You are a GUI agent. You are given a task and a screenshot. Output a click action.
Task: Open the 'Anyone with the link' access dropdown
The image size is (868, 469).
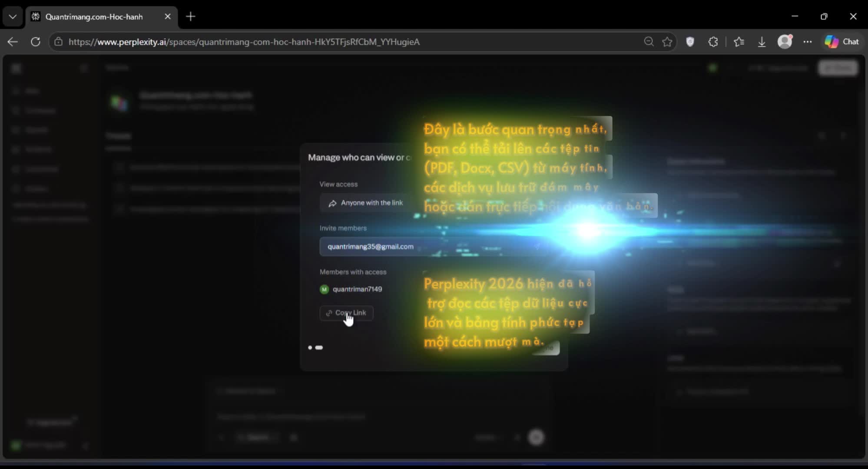coord(366,203)
